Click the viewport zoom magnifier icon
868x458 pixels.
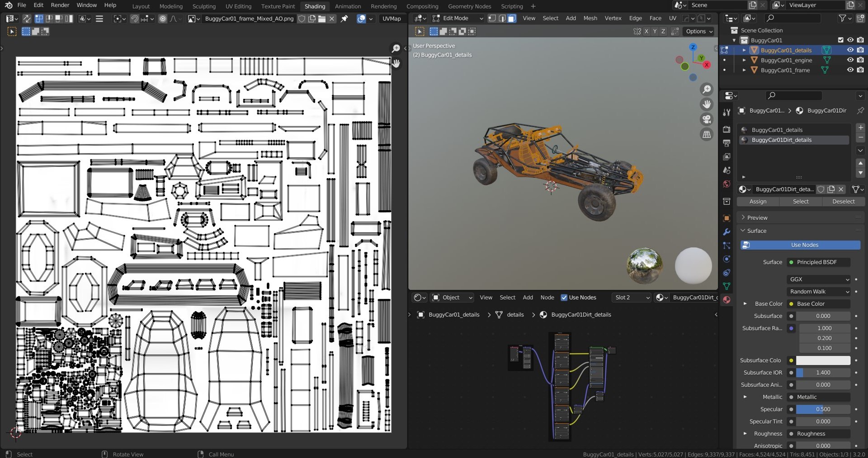tap(707, 90)
